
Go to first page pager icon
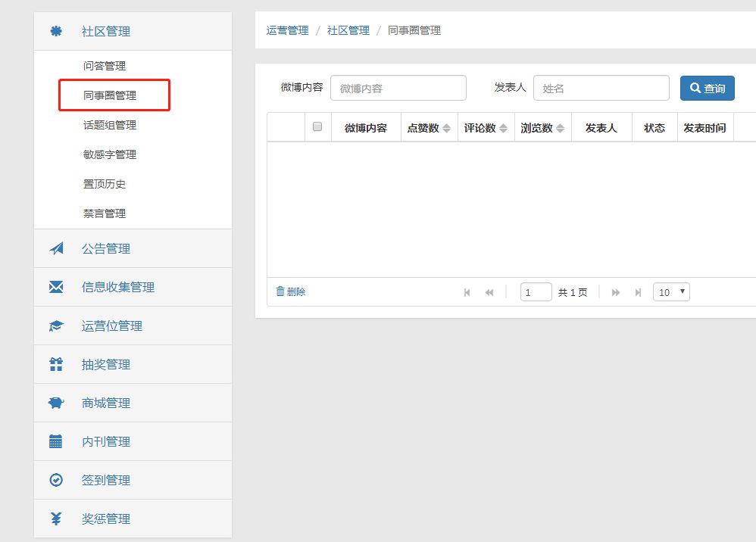click(467, 292)
